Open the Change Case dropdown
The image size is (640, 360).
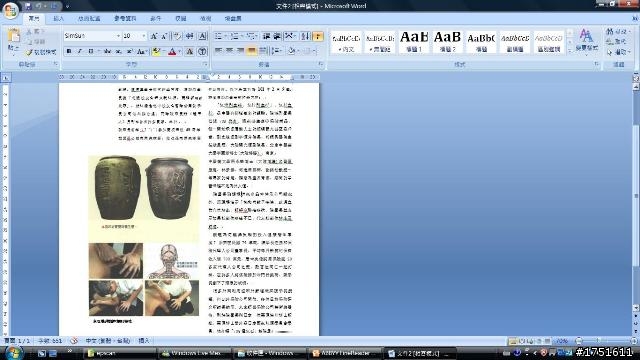(142, 51)
